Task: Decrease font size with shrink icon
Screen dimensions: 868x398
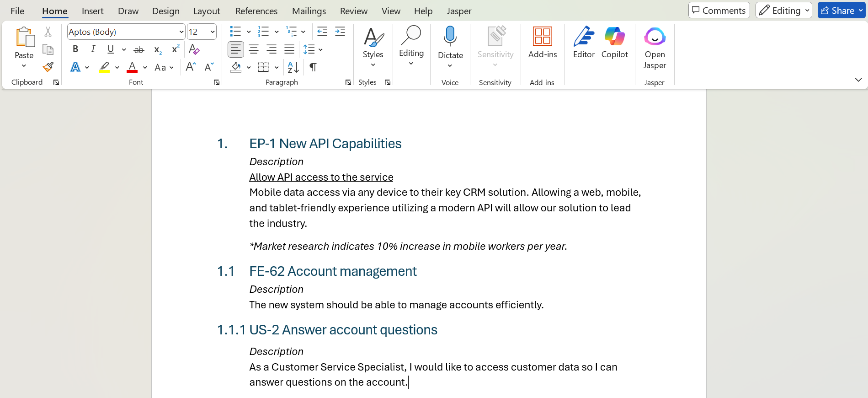Action: point(209,67)
